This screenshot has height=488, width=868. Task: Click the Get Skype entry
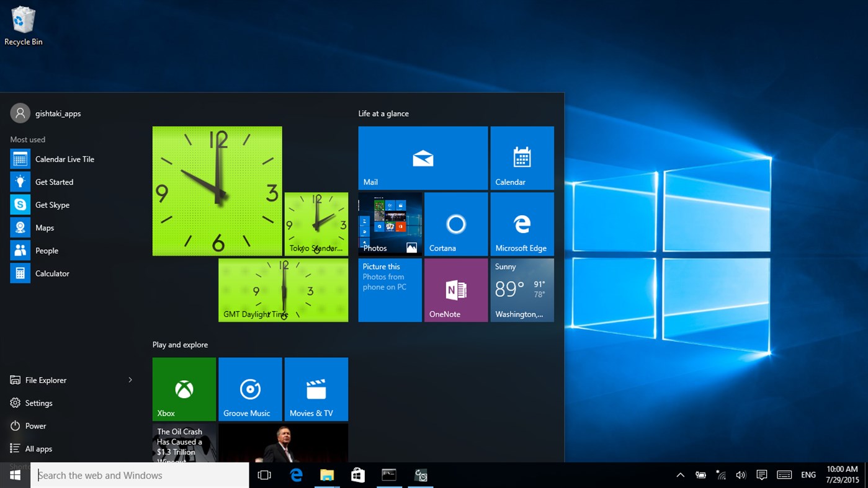tap(52, 205)
